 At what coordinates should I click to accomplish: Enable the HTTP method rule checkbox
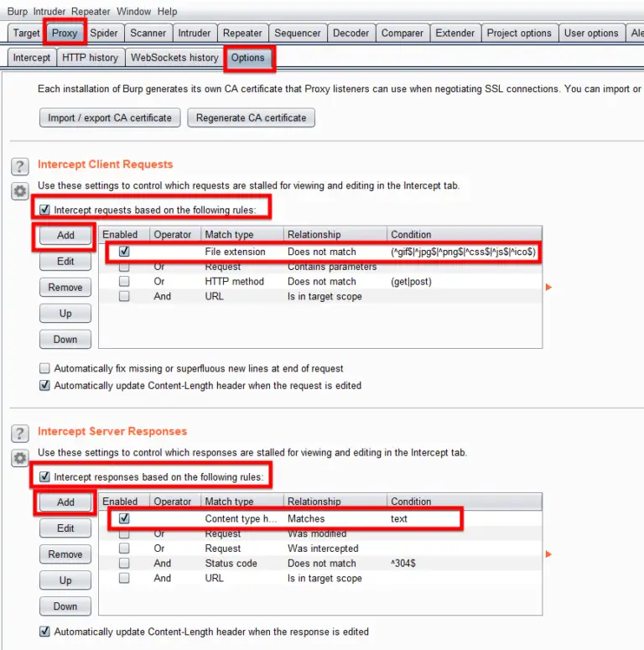coord(124,282)
